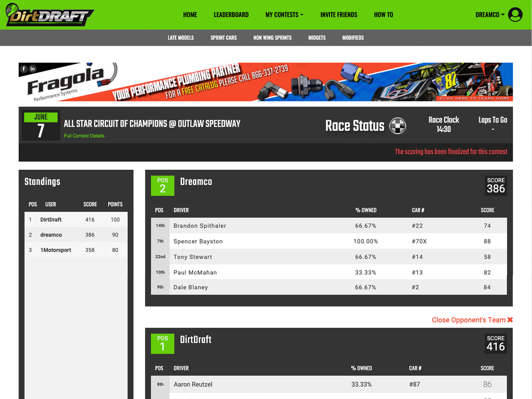Viewport: 532px width, 399px height.
Task: Click the scoring finalized notice
Action: click(x=451, y=152)
